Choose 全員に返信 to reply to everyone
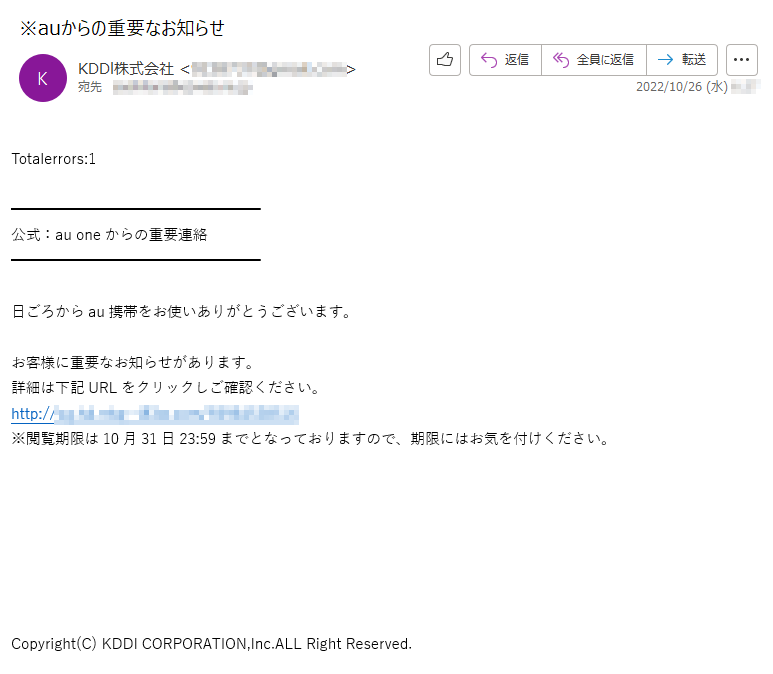Viewport: 773px width, 674px height. point(605,60)
